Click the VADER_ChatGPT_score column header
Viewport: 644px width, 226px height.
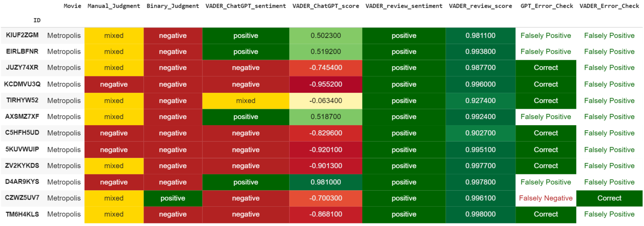[x=326, y=6]
